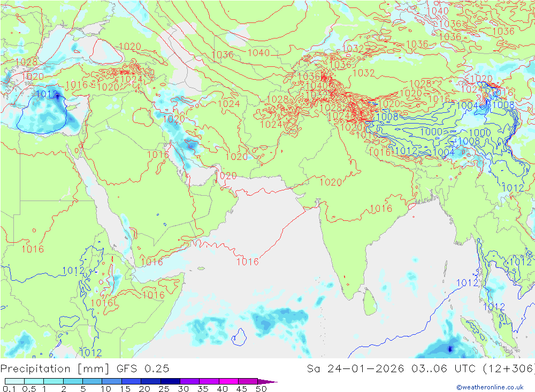Click the 10–15 mm legend color box
The image size is (535, 392).
[112, 381]
